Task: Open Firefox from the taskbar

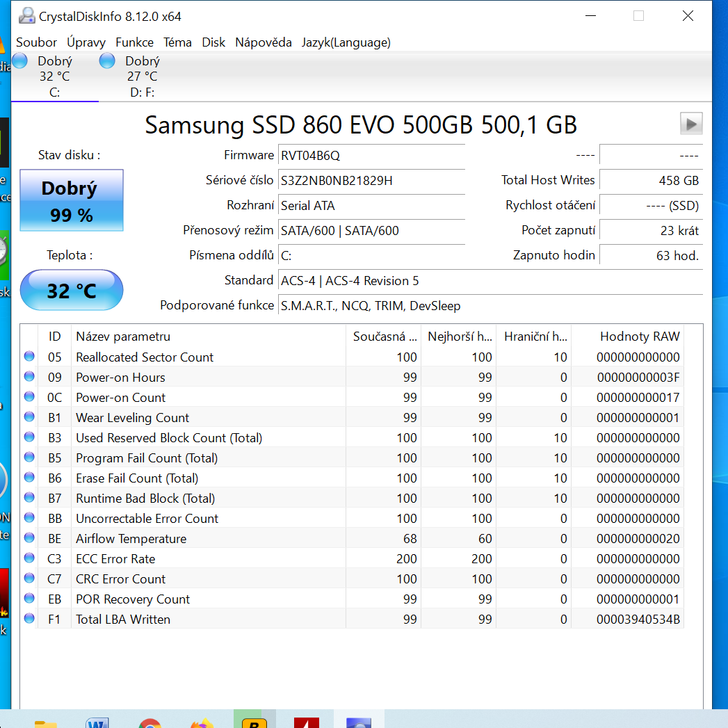Action: click(x=202, y=723)
